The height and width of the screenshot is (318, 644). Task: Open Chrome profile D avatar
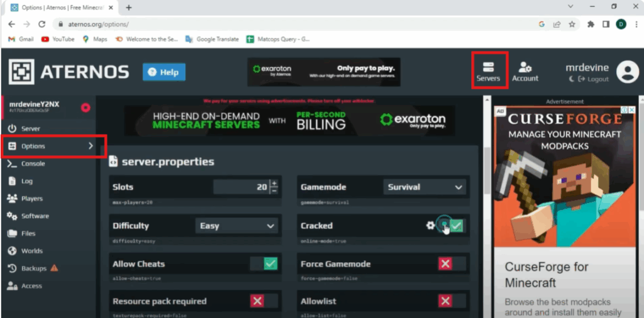[x=621, y=25]
